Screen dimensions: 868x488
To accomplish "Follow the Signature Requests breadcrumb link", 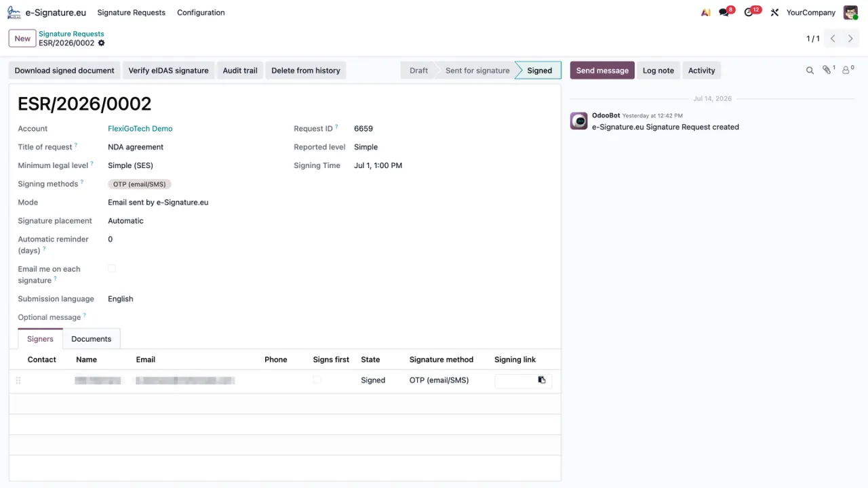I will coord(71,34).
